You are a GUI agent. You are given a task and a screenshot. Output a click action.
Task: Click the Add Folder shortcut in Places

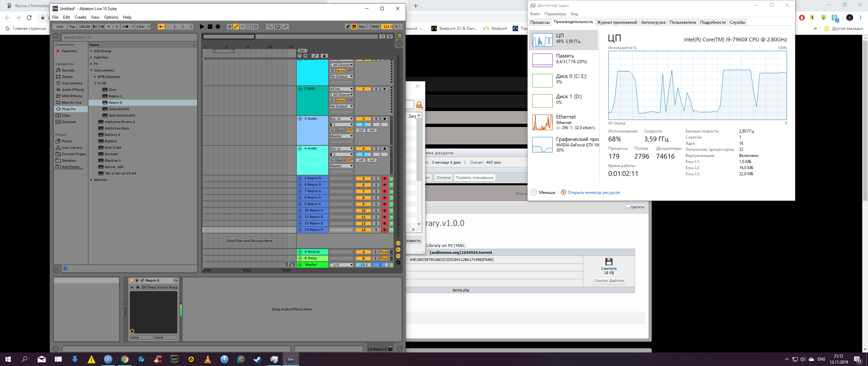tap(71, 167)
